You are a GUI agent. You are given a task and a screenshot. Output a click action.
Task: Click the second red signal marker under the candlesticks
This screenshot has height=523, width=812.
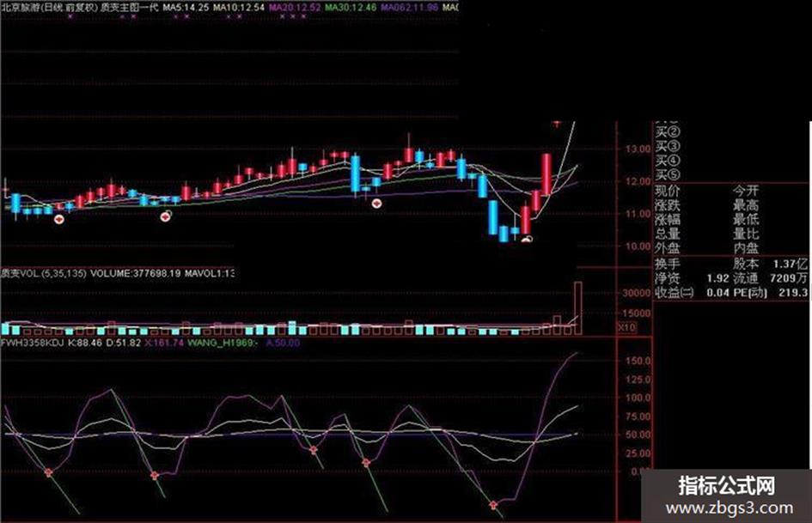click(x=166, y=216)
